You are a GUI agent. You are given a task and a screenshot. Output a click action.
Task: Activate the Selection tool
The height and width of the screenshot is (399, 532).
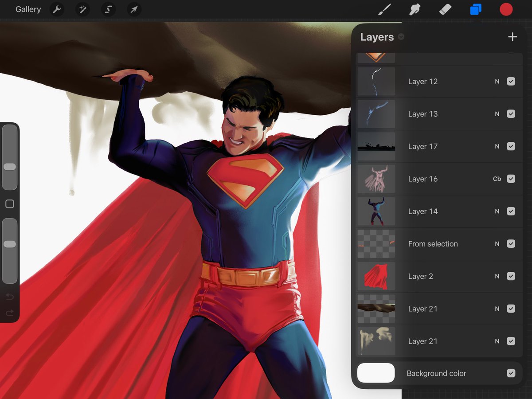click(108, 9)
